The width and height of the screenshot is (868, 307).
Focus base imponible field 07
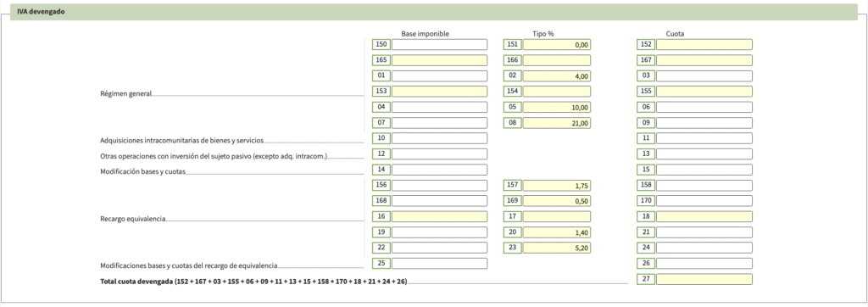pos(440,123)
